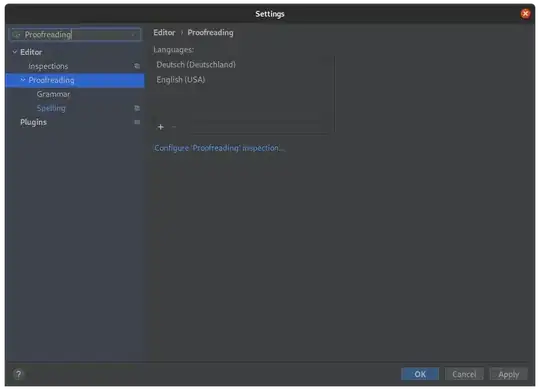Collapse the Editor tree node
Viewport: 540px width, 391px height.
[x=15, y=52]
